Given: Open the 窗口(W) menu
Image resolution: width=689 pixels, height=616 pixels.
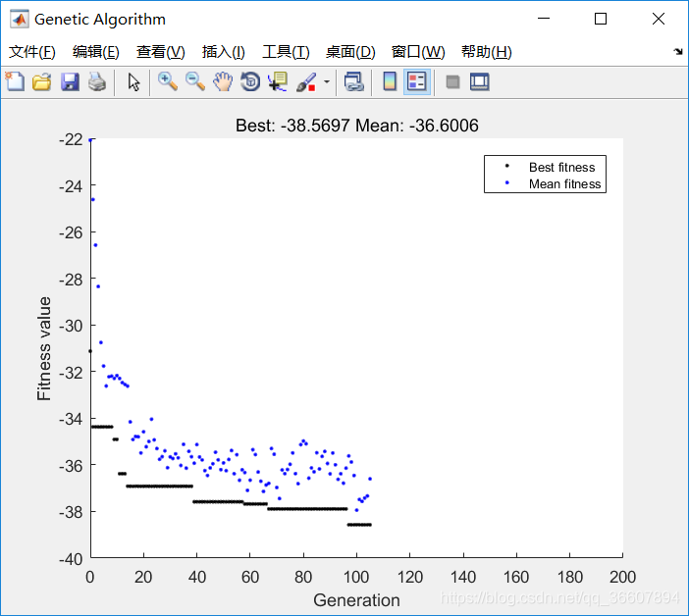Looking at the screenshot, I should (x=418, y=52).
